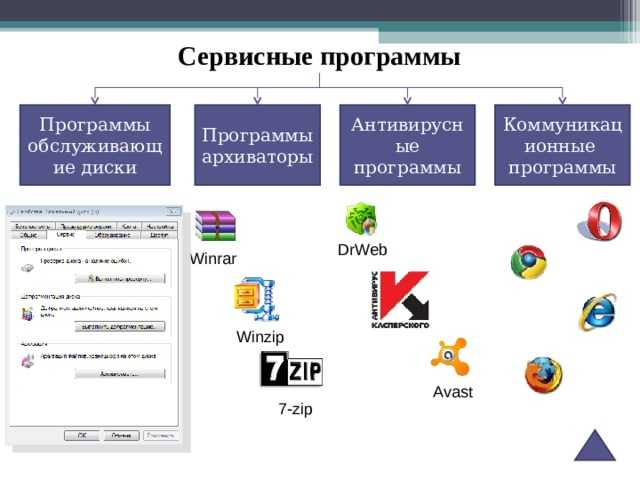This screenshot has height=480, width=640.
Task: Click the Архивировать button
Action: (x=120, y=373)
